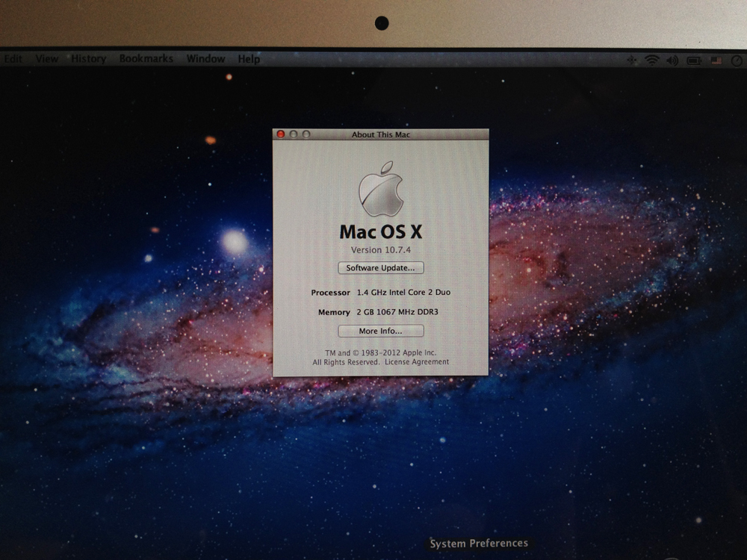
Task: Click the Time Machine clock icon
Action: (x=735, y=60)
